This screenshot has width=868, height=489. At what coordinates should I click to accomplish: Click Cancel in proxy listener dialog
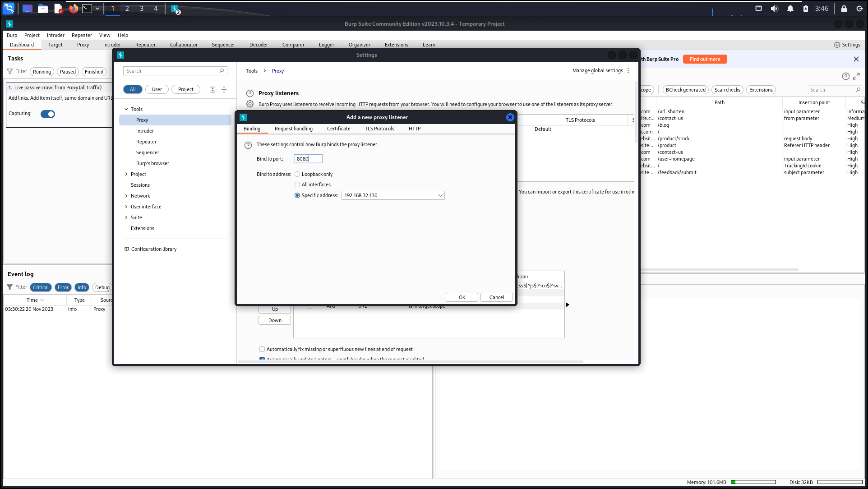pyautogui.click(x=497, y=297)
